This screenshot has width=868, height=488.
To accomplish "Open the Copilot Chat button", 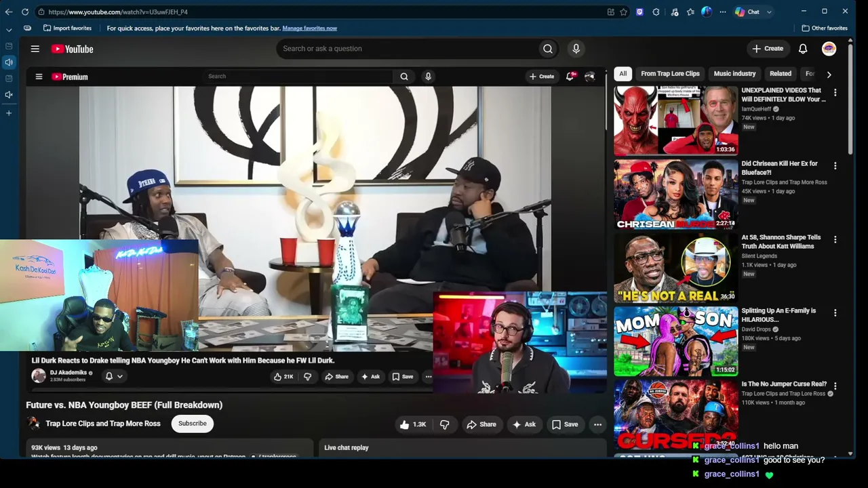I will coord(747,12).
